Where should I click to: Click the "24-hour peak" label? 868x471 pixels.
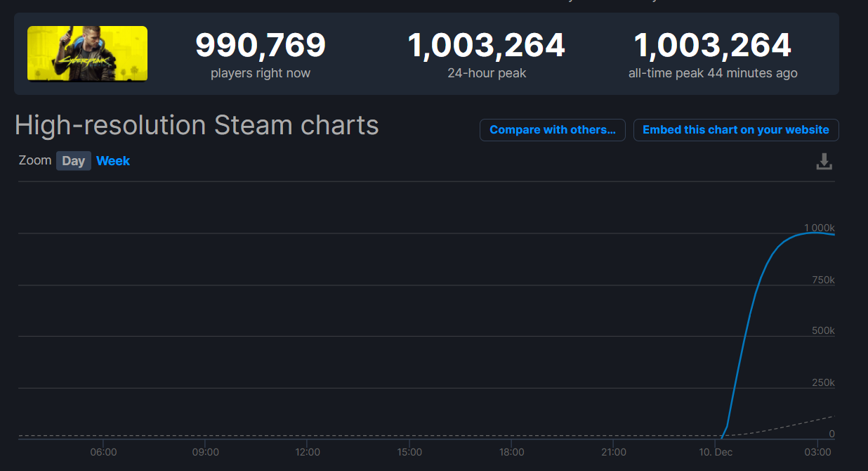click(x=487, y=73)
